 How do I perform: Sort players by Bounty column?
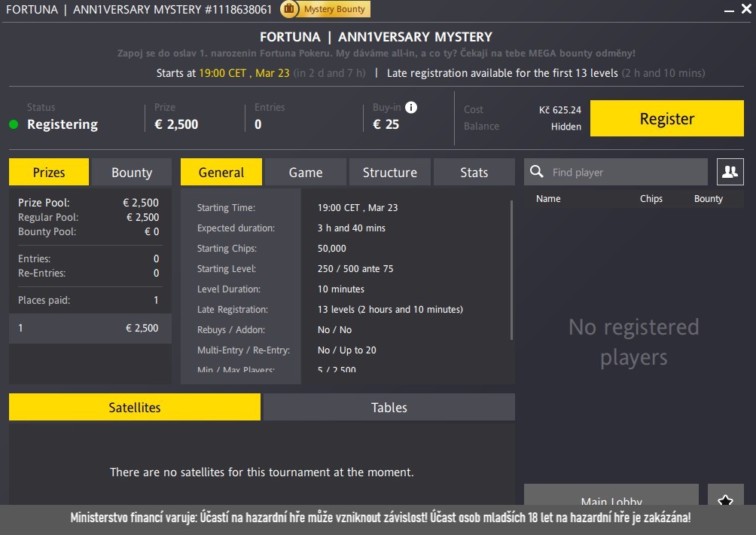[x=709, y=198]
